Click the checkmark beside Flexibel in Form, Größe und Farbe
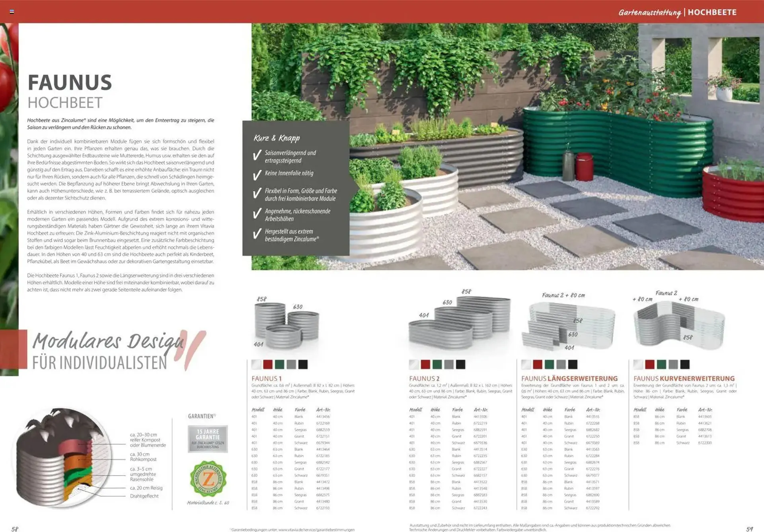The width and height of the screenshot is (764, 532). 257,194
